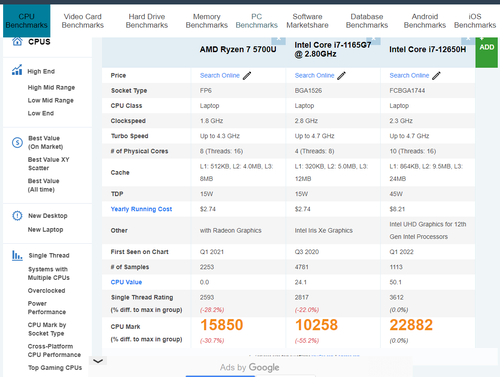500x377 pixels.
Task: Remove AMD Ryzen 7 5700U from comparison
Action: click(278, 40)
